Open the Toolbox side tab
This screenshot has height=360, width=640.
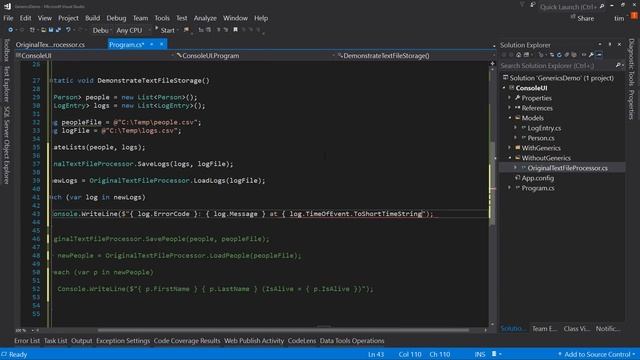(6, 50)
